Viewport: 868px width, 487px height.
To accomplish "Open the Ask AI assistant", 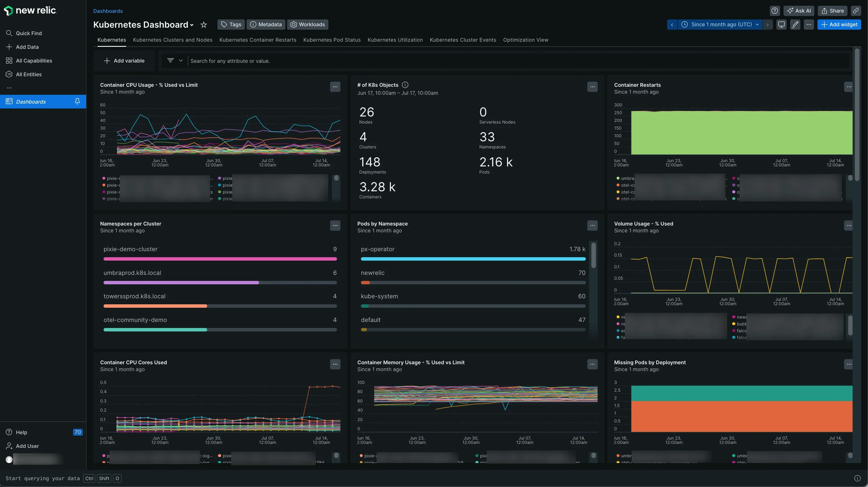I will 799,11.
